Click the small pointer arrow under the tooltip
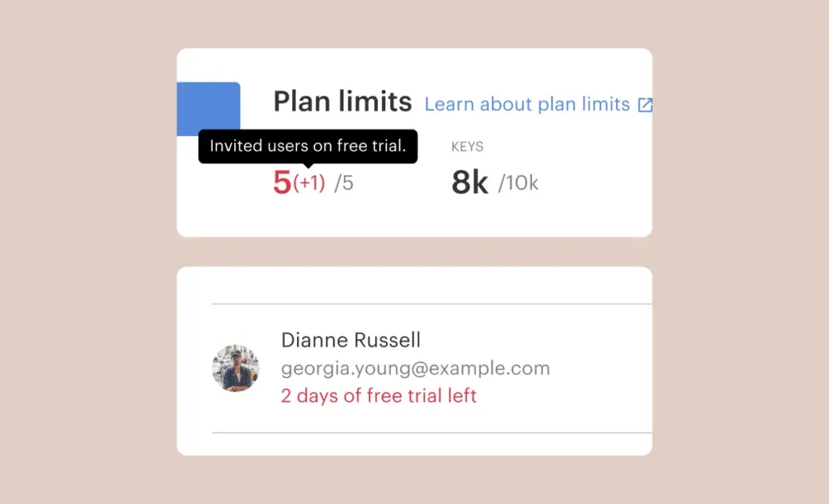Image resolution: width=829 pixels, height=504 pixels. coord(308,166)
